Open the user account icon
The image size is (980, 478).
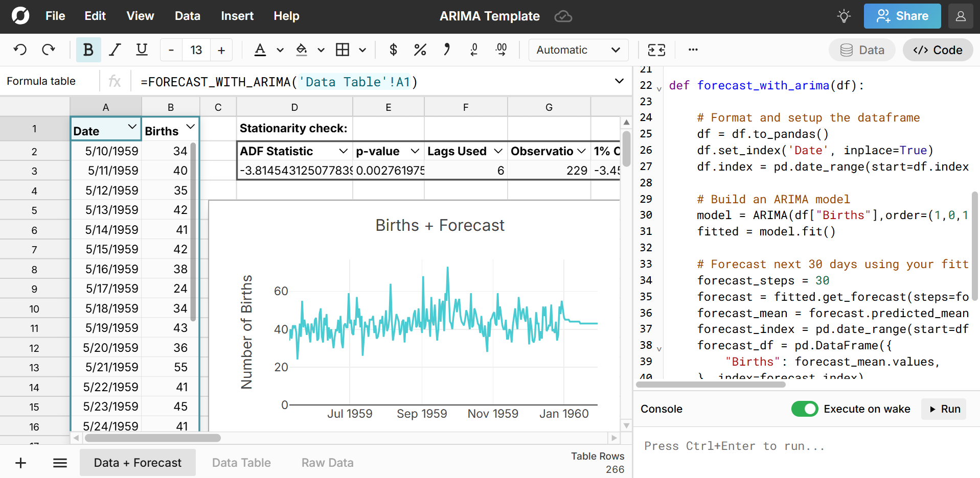point(961,16)
